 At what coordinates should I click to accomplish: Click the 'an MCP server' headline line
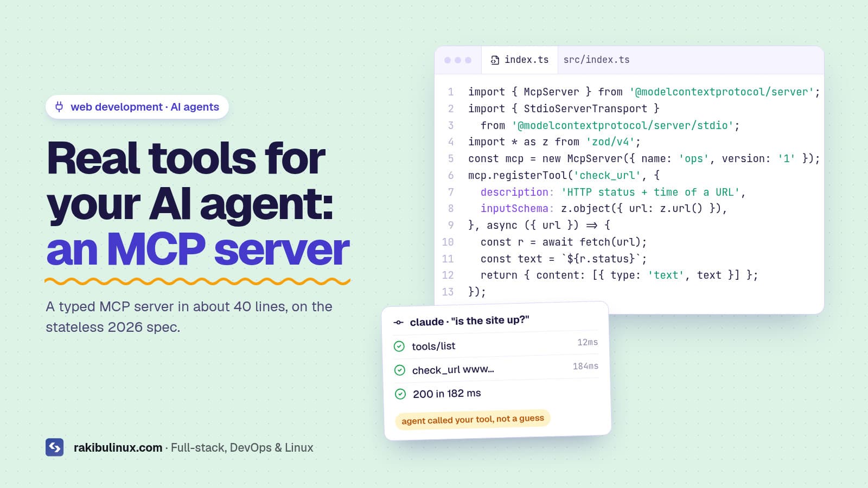[x=198, y=249]
